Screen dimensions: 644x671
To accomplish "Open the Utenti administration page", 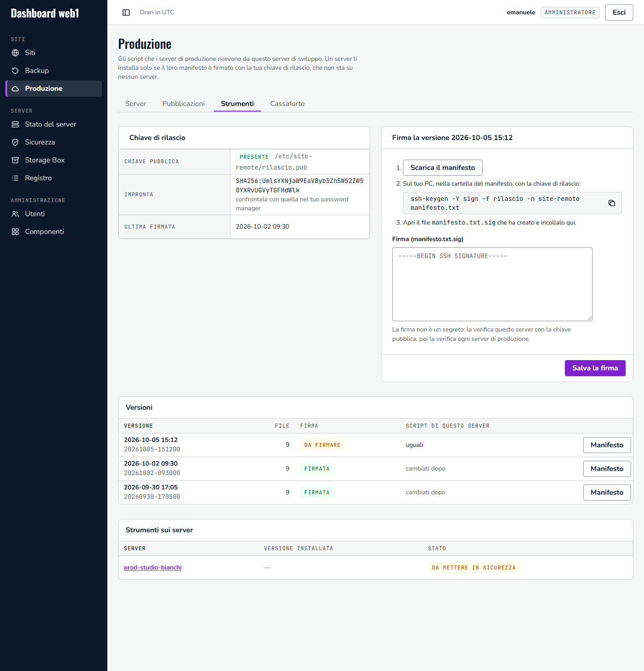I will point(54,214).
